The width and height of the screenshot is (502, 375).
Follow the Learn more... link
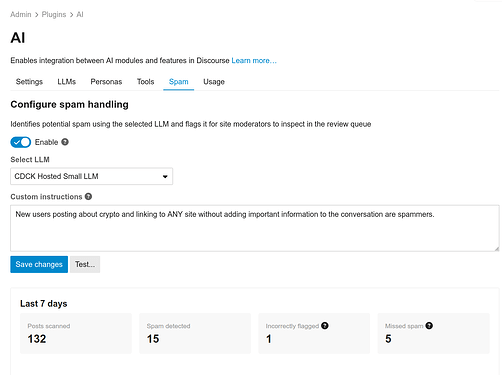coord(254,60)
